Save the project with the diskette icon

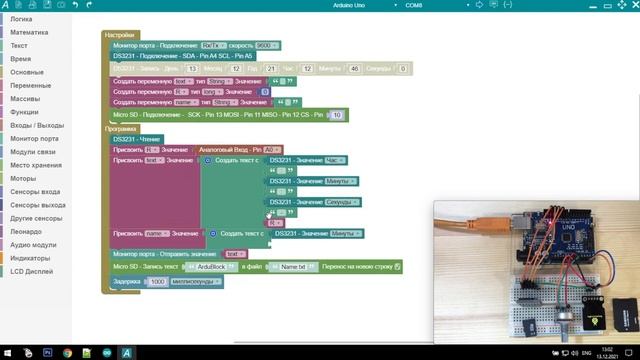47,5
